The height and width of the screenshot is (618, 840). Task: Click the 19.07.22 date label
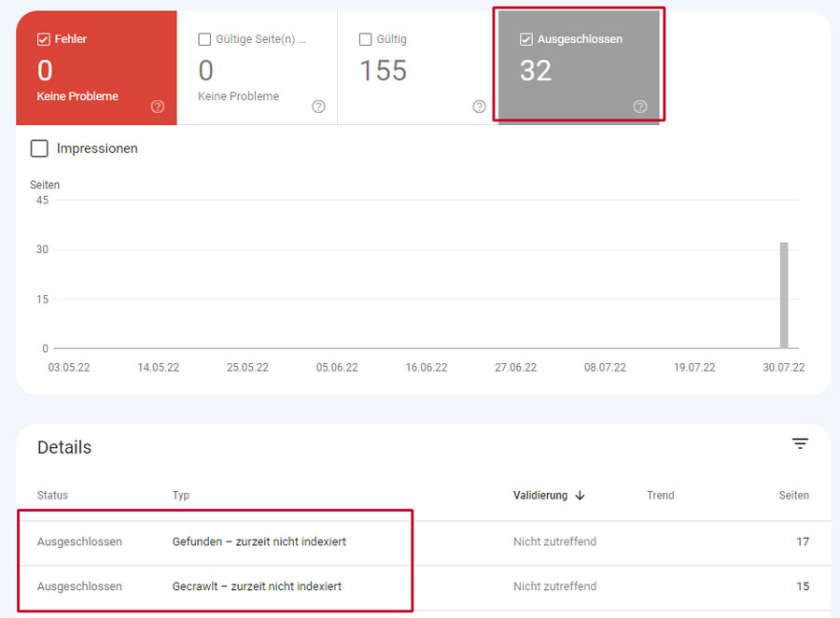click(x=694, y=368)
